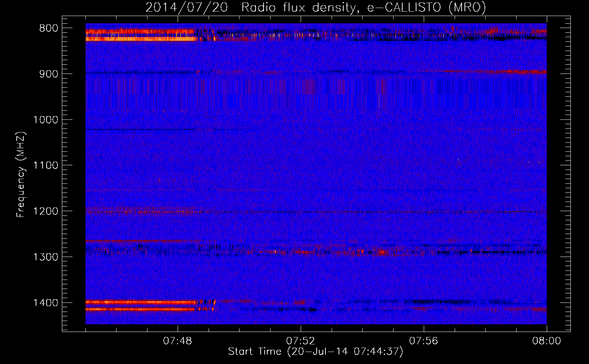Select the 900 frequency axis label
The image size is (589, 364).
click(48, 74)
